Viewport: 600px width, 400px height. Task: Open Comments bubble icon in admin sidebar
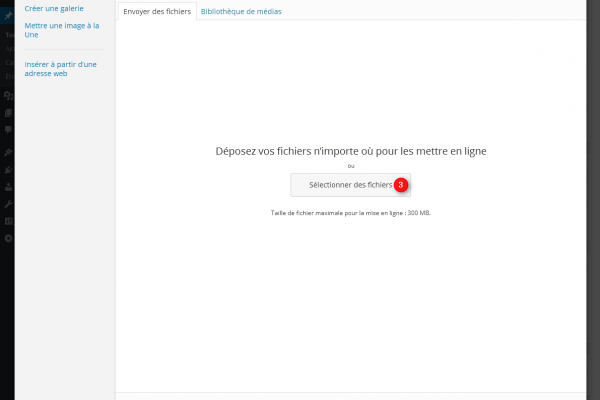pyautogui.click(x=8, y=130)
